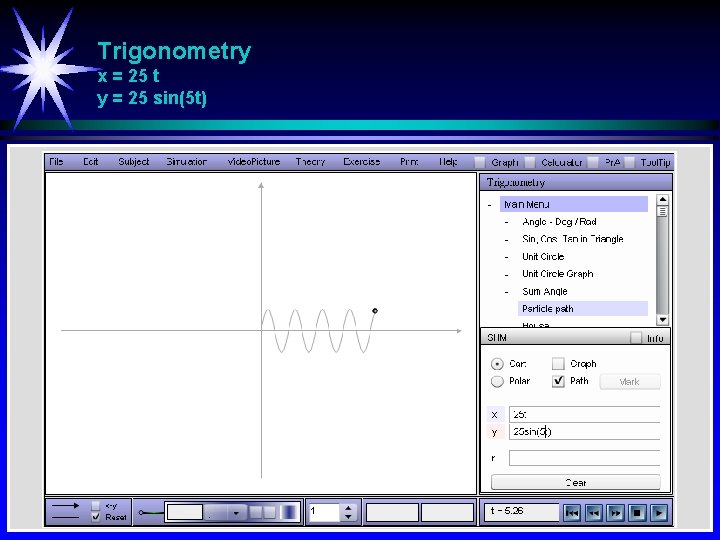Open the VideoPicture menu
The height and width of the screenshot is (540, 720).
[x=254, y=162]
